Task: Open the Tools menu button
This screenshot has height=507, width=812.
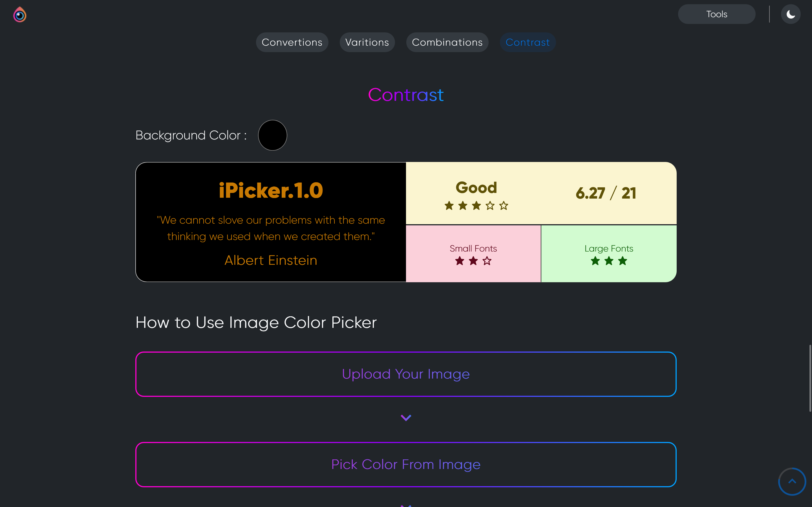Action: (716, 14)
